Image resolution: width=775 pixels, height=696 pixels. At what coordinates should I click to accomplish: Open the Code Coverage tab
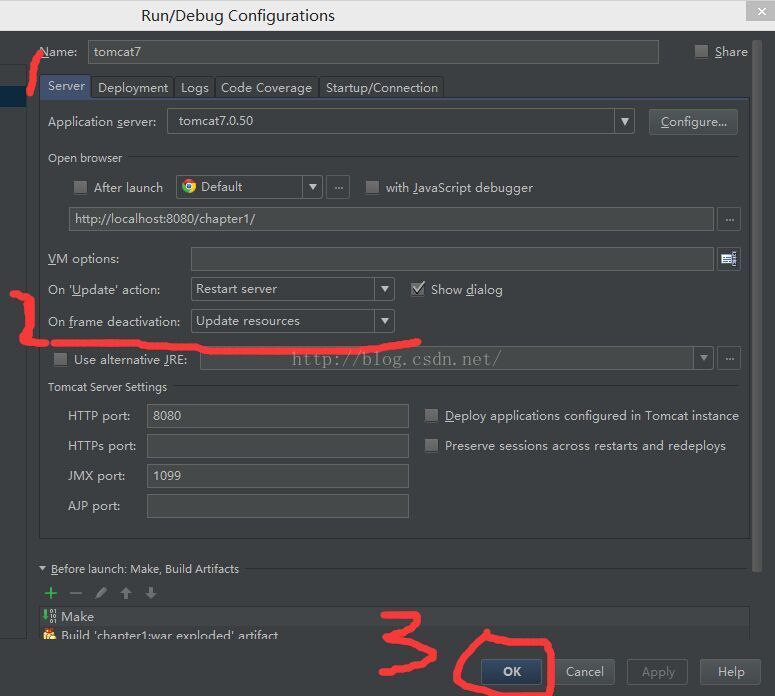[266, 87]
